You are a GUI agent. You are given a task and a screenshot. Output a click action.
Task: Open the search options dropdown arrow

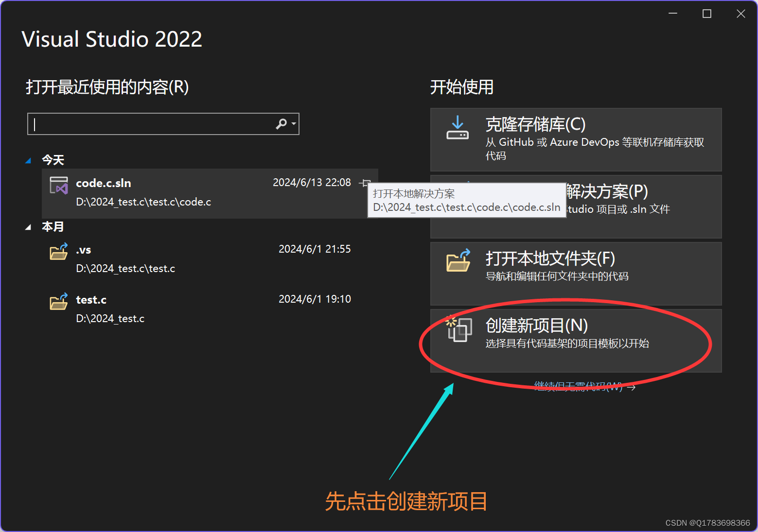(294, 124)
